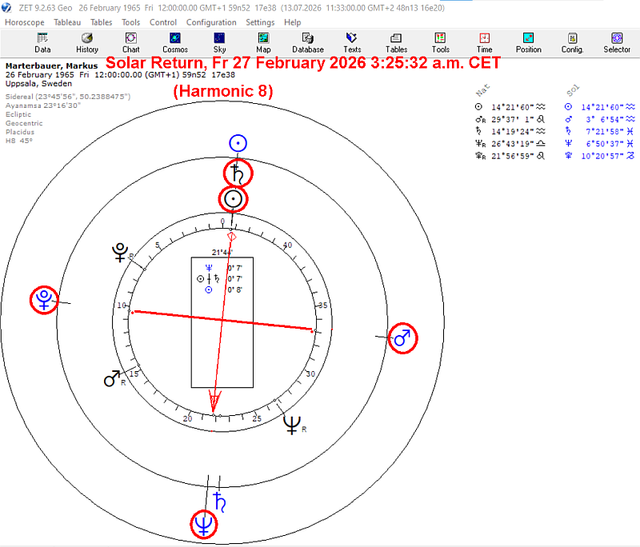This screenshot has height=547, width=640.
Task: Open the Tables menu in menu bar
Action: click(x=101, y=22)
